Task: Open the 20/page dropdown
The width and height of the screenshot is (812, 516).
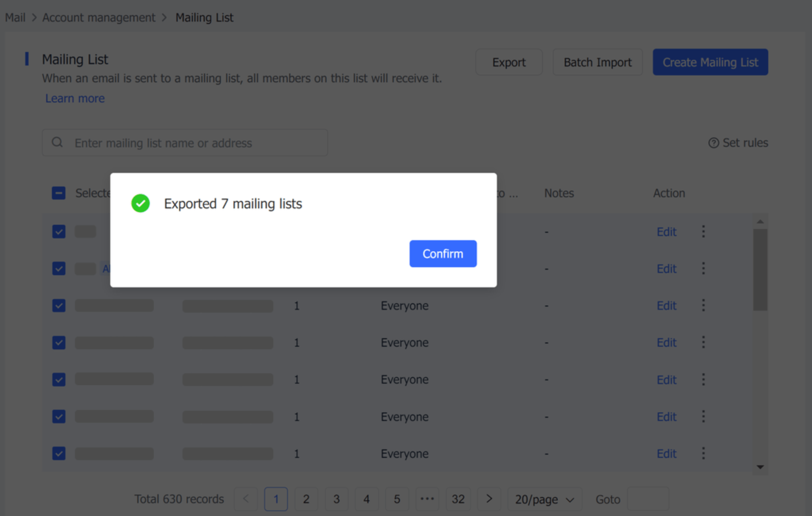Action: tap(544, 499)
